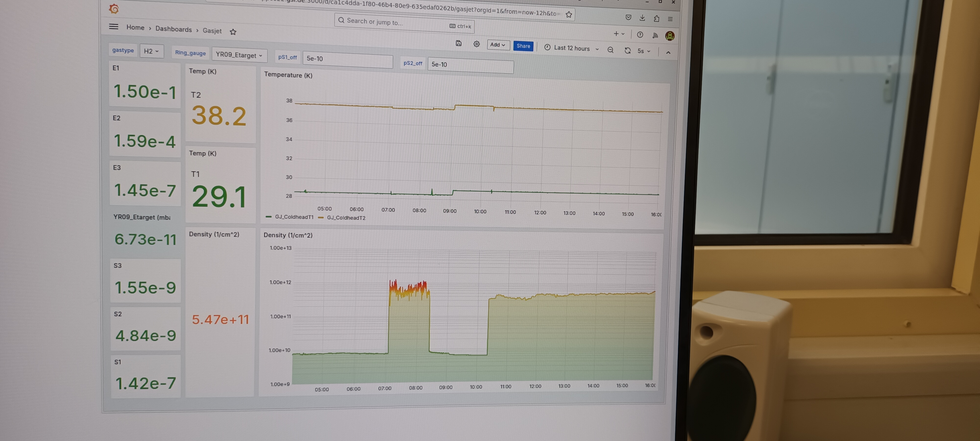The width and height of the screenshot is (980, 441).
Task: Go to Home breadcrumb
Action: click(135, 27)
